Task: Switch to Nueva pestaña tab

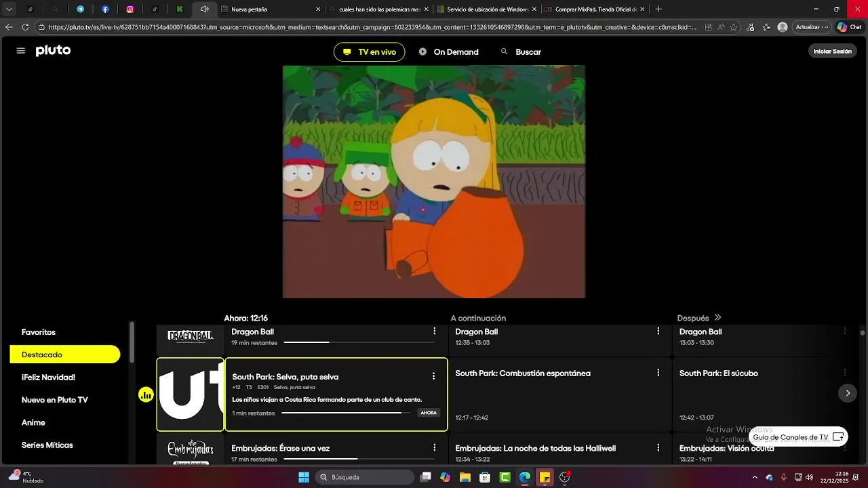Action: (271, 9)
